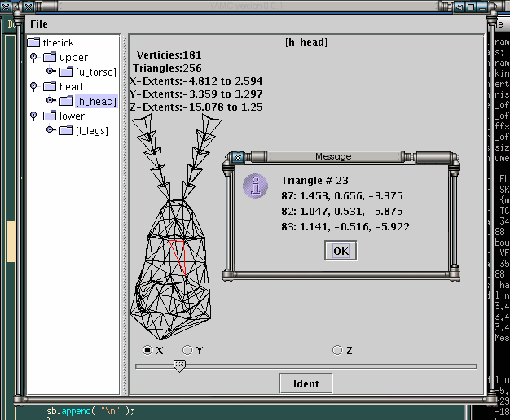Click the axis slider thumb

pyautogui.click(x=179, y=366)
